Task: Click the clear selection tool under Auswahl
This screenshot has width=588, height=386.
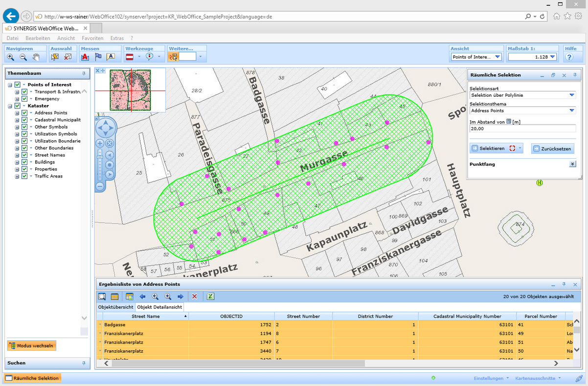Action: click(x=68, y=57)
